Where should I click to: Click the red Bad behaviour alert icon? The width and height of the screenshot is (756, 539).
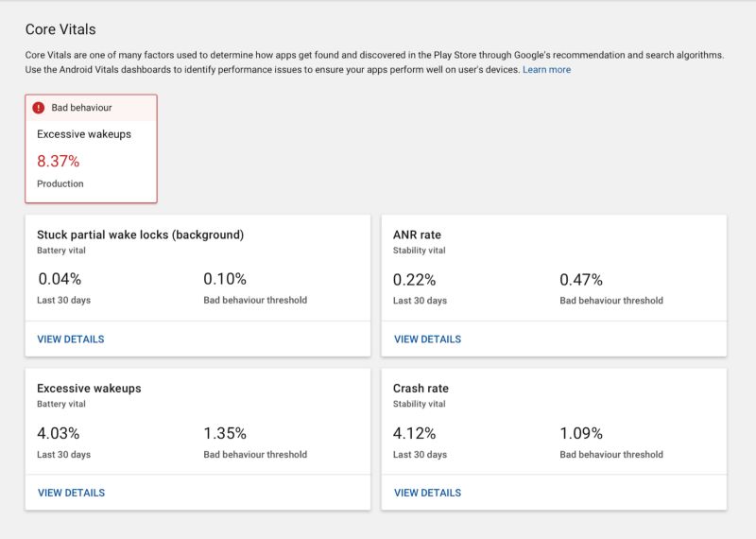click(39, 108)
